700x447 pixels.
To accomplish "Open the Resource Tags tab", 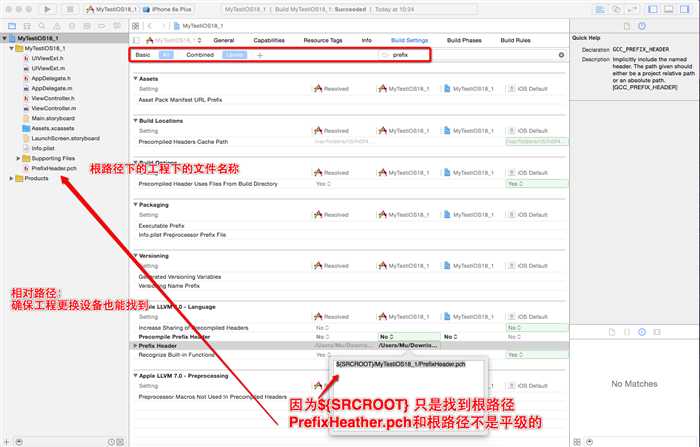I will pos(323,40).
